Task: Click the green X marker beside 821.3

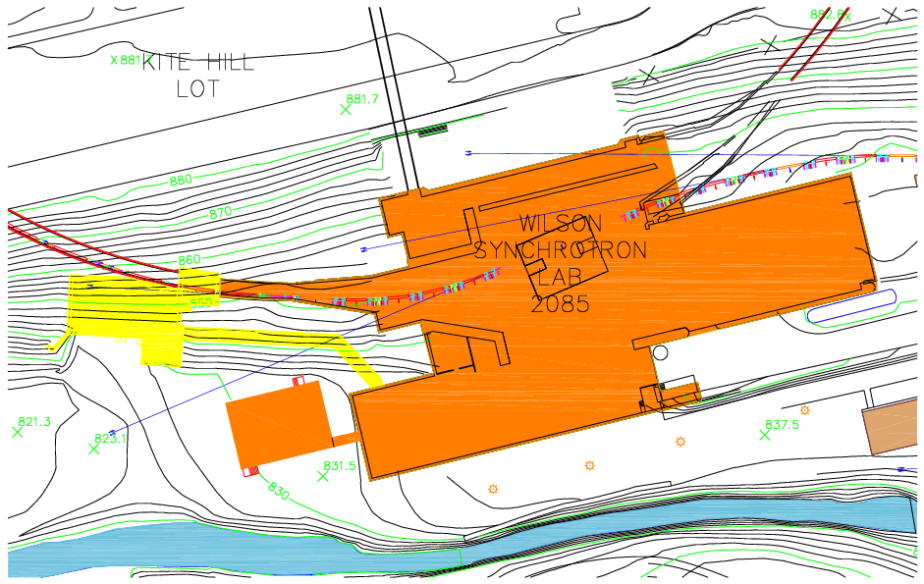Action: pyautogui.click(x=18, y=432)
